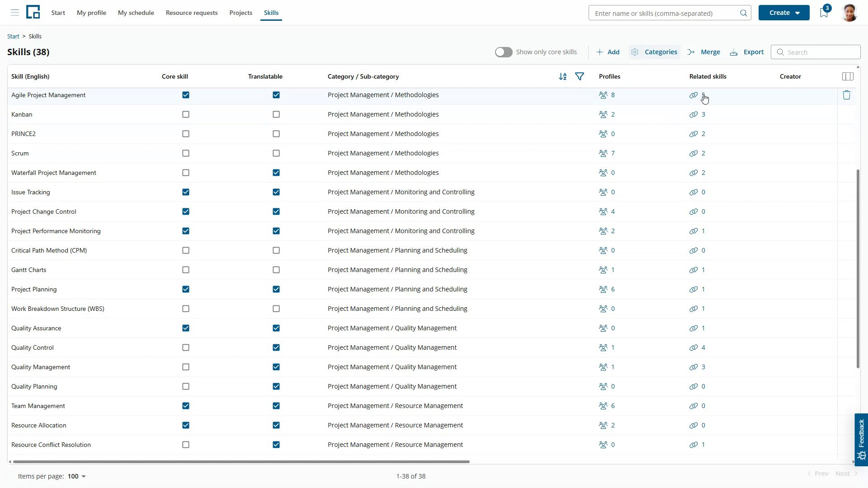Click the application logo icon

(33, 12)
